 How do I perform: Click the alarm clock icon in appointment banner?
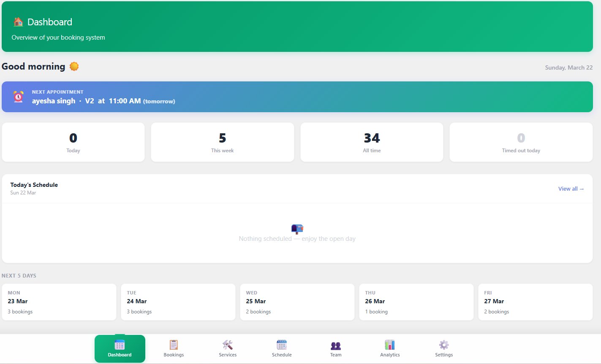point(17,96)
